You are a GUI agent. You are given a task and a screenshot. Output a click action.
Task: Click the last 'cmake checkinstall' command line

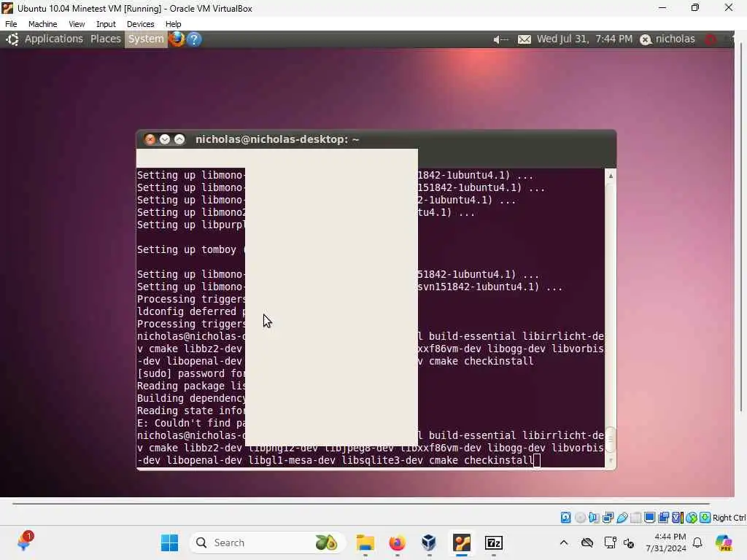click(335, 461)
